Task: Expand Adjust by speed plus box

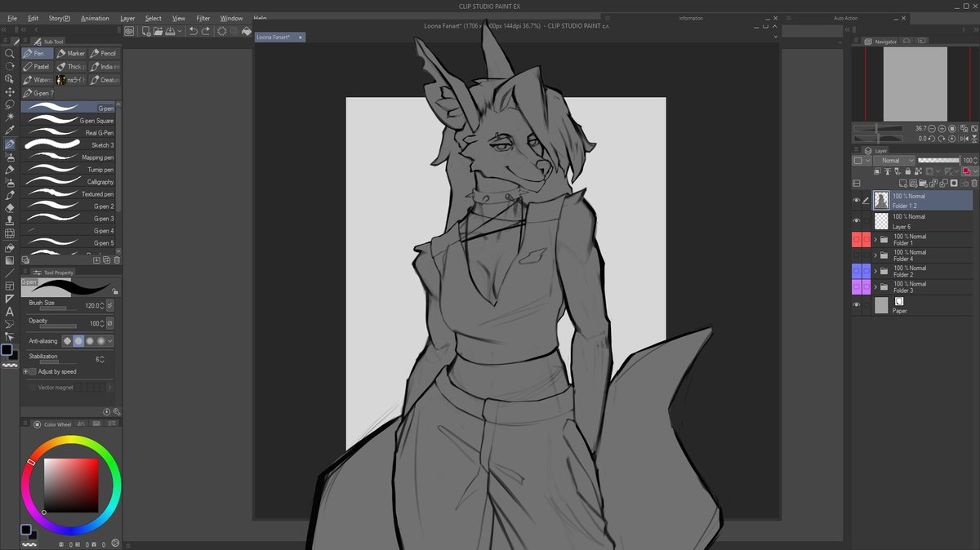Action: 25,371
